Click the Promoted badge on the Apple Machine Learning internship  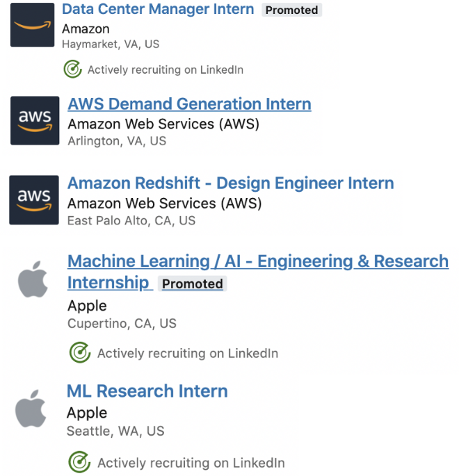click(x=192, y=284)
